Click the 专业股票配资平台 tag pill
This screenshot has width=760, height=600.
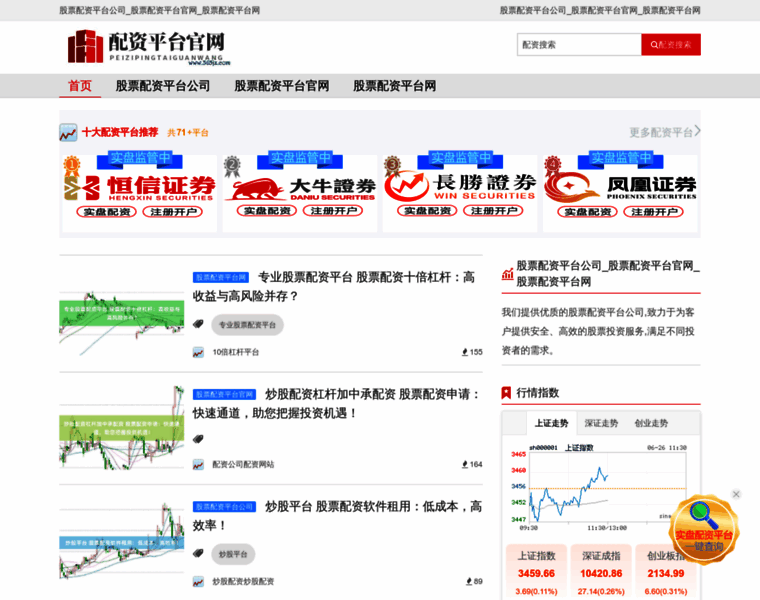click(x=247, y=325)
